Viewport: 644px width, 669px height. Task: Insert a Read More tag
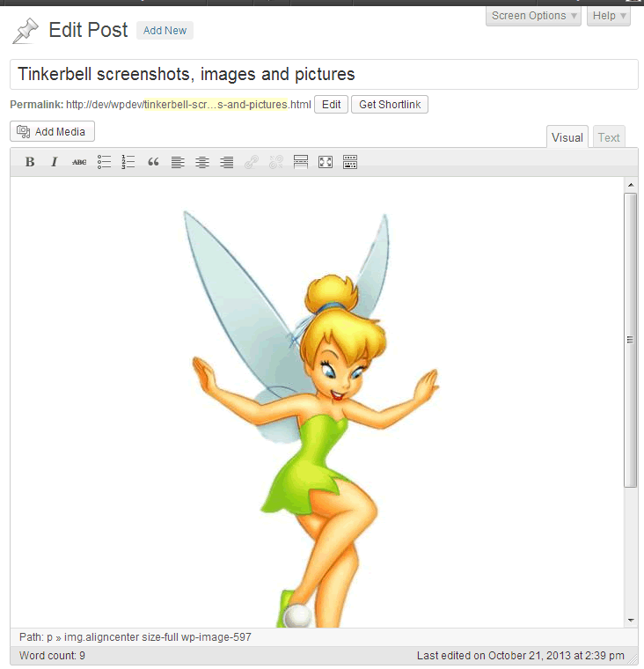click(301, 162)
